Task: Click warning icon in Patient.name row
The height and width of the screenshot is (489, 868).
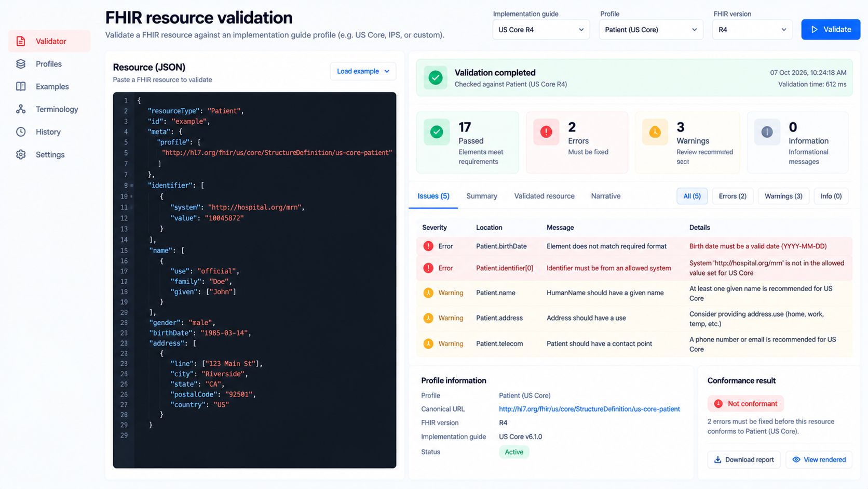Action: point(428,293)
